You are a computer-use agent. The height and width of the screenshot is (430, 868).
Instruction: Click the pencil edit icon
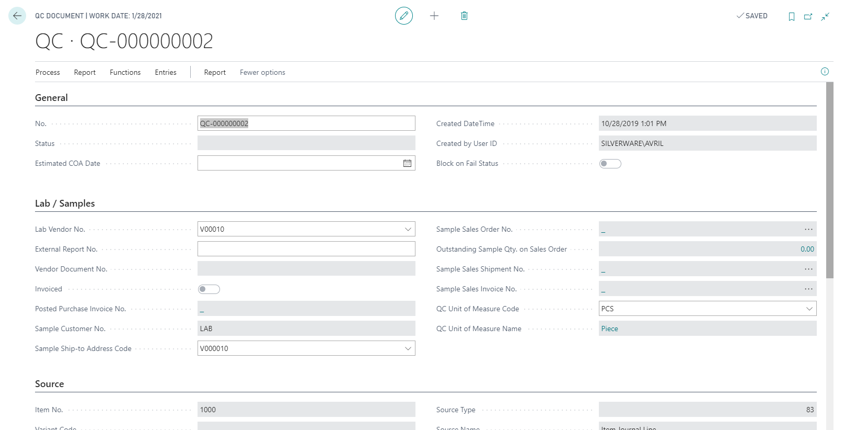pyautogui.click(x=403, y=16)
